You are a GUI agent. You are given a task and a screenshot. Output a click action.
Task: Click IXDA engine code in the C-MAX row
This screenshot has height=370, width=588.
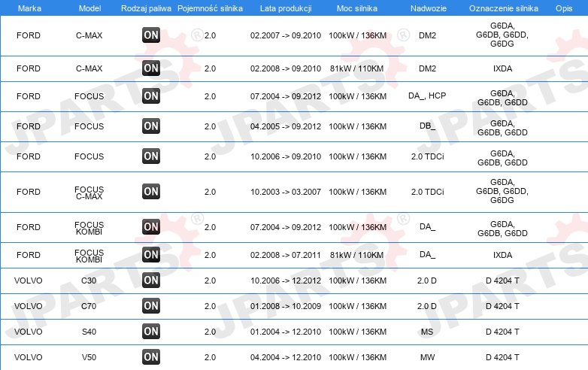(502, 68)
